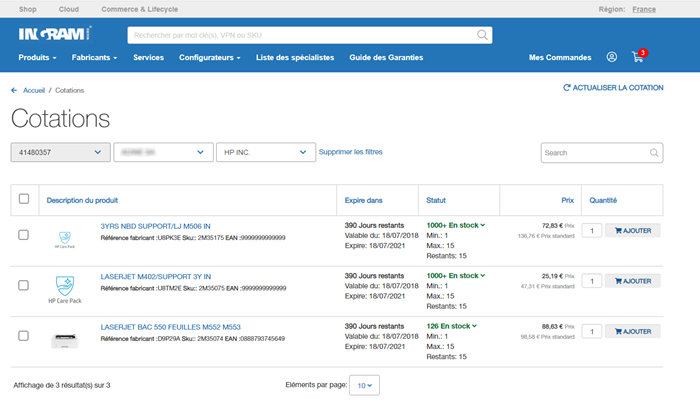This screenshot has height=405, width=700.
Task: Expand the Fabricants menu
Action: click(x=95, y=57)
